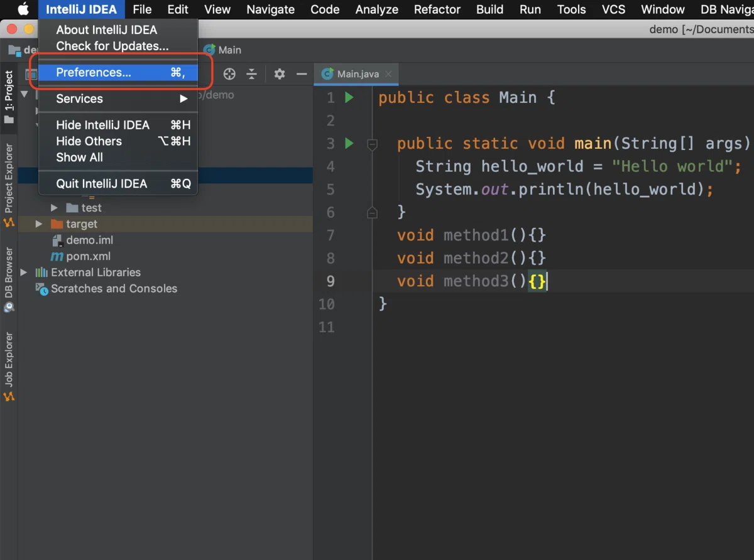Close the Main.java tab
The width and height of the screenshot is (754, 560).
tap(388, 74)
